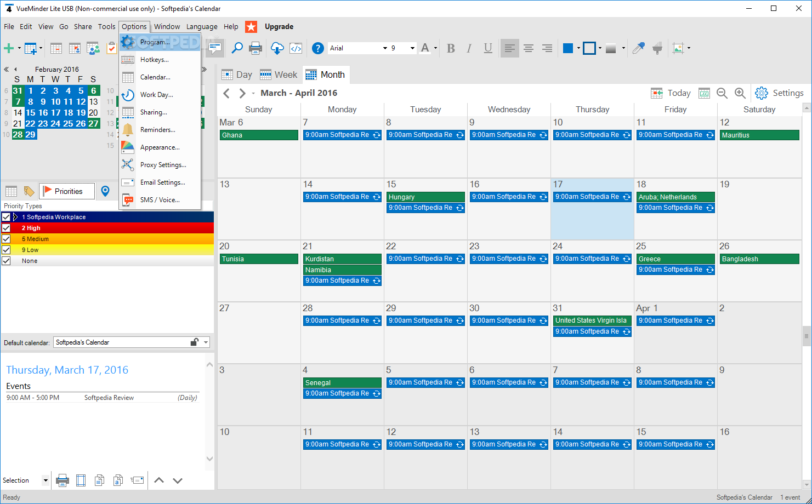Open the tag categories panel icon
The image size is (812, 504).
(29, 191)
